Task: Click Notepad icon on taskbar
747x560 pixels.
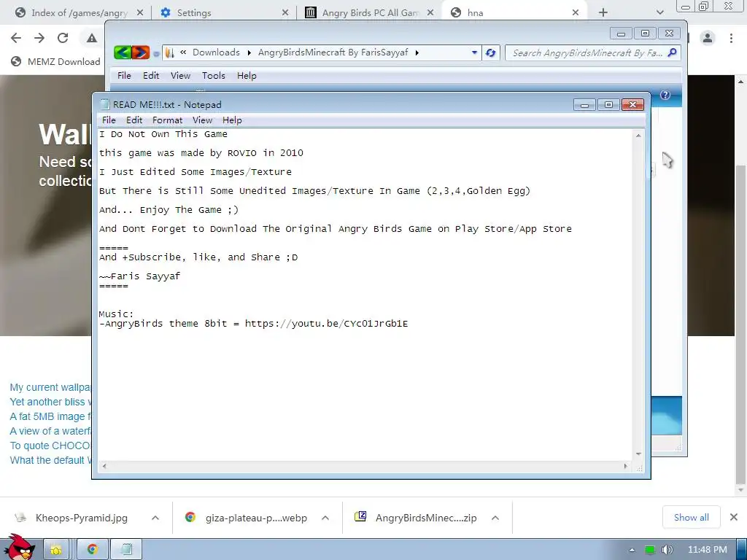Action: 126,550
